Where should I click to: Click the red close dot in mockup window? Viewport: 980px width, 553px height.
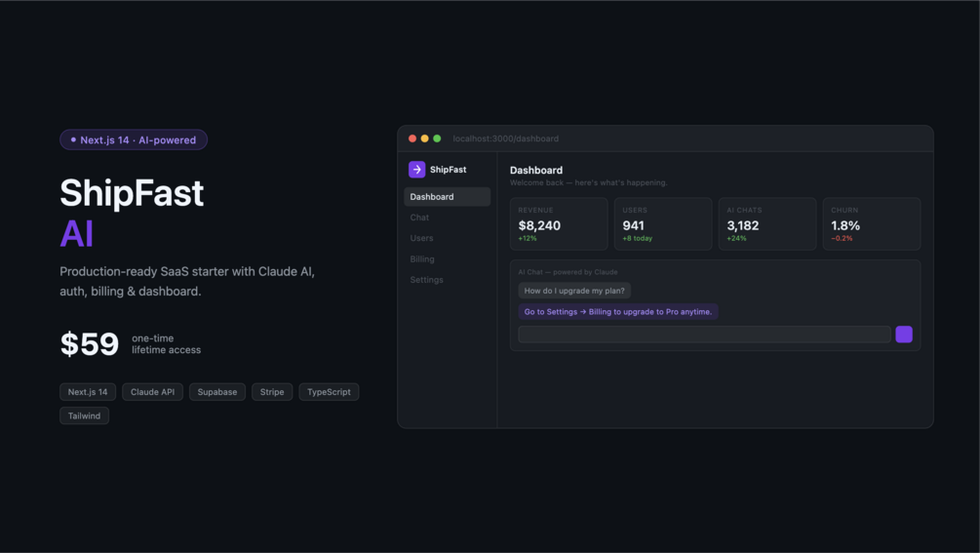[x=412, y=138]
